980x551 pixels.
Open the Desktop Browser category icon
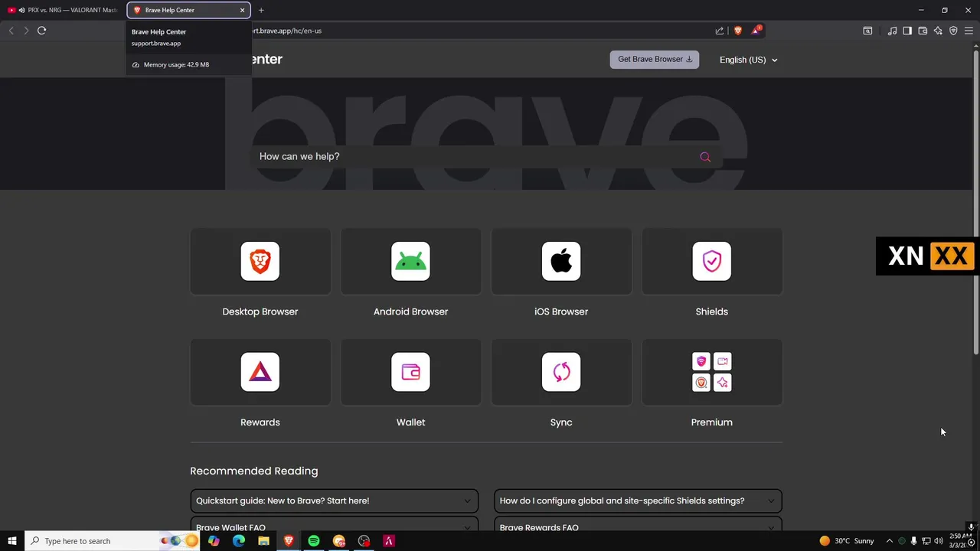pos(260,261)
